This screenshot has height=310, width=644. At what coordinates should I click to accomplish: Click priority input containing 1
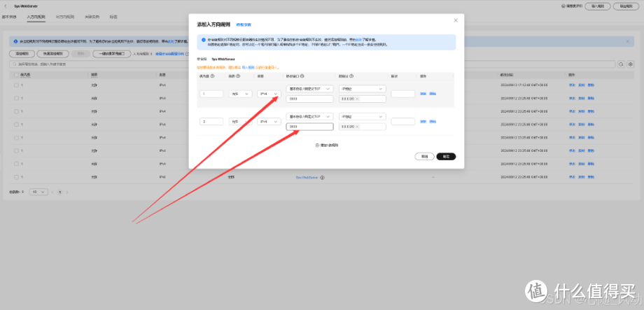coord(211,94)
